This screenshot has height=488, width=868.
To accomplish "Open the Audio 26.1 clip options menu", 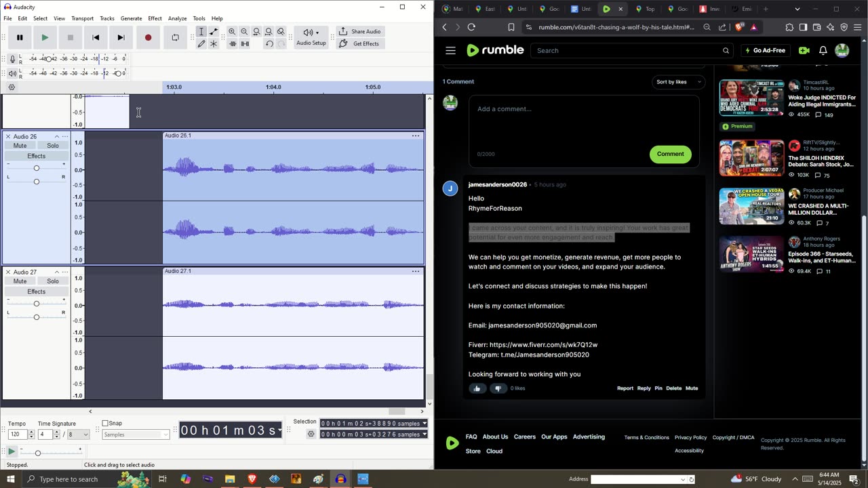I will [x=416, y=136].
